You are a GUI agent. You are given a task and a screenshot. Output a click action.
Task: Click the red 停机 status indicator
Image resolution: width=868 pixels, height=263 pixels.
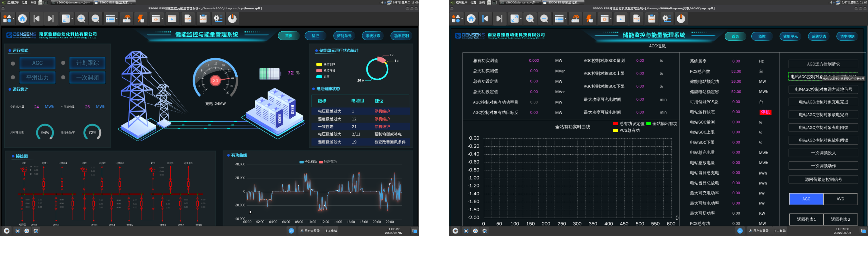(765, 112)
